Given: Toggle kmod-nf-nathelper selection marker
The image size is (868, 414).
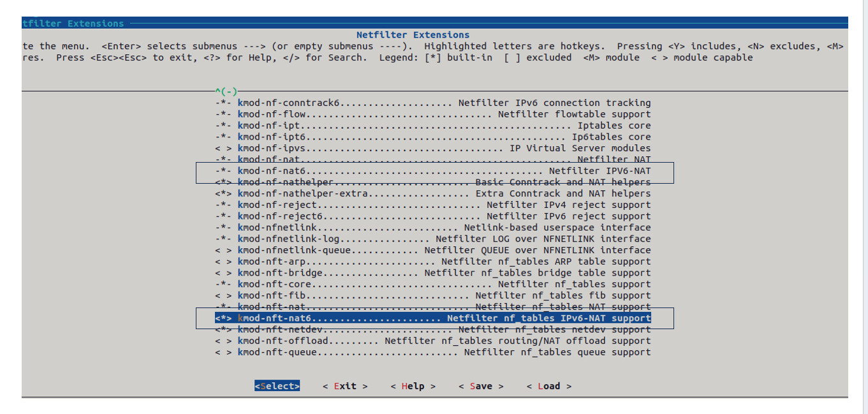Looking at the screenshot, I should 223,182.
